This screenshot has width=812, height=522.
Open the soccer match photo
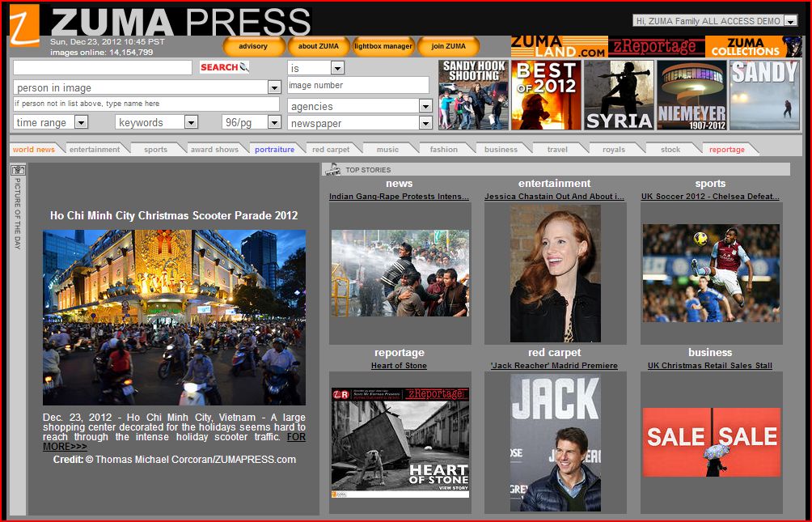pos(711,274)
